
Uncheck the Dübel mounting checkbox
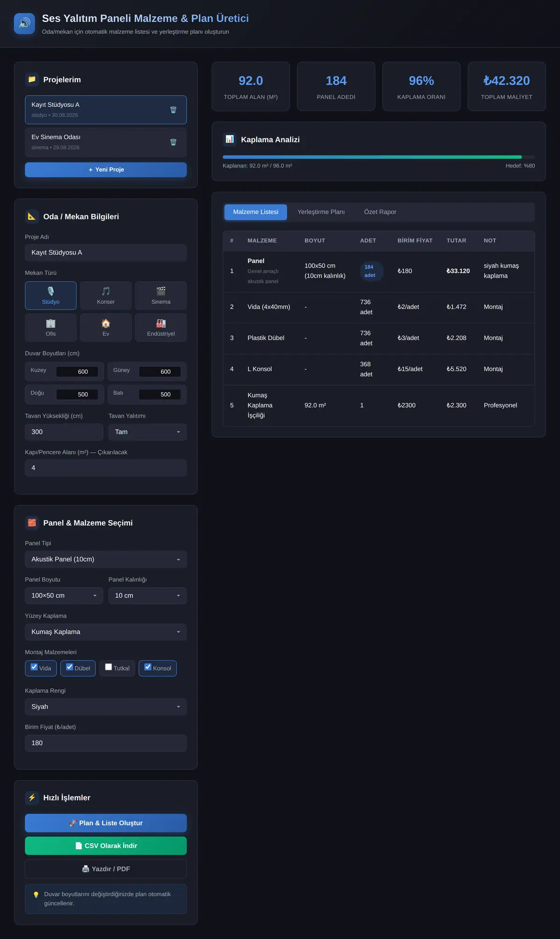click(x=70, y=667)
